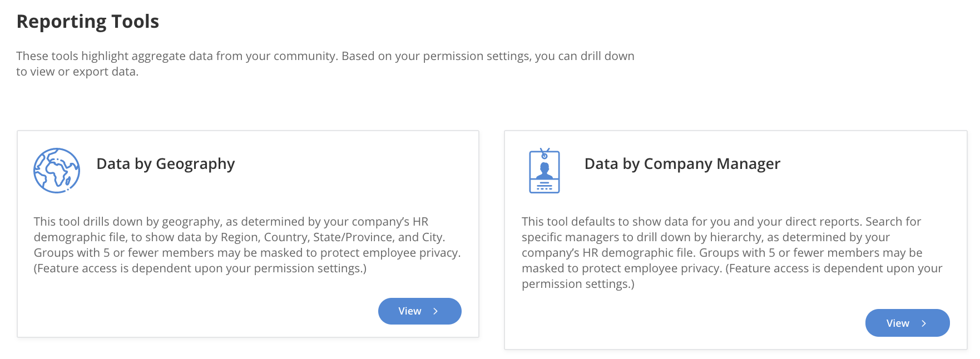Click the intro line starting 'These tools highlight aggregate'
Screen dimensions: 980x359
point(325,56)
